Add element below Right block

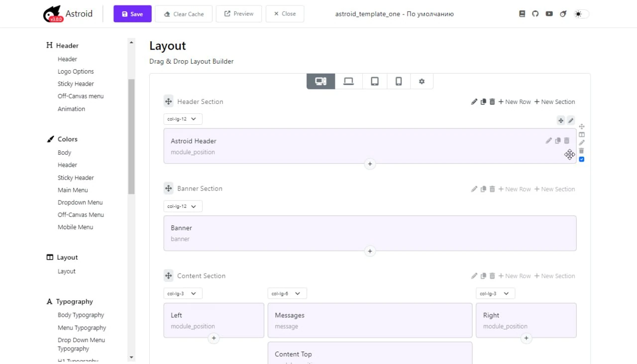[x=526, y=338]
